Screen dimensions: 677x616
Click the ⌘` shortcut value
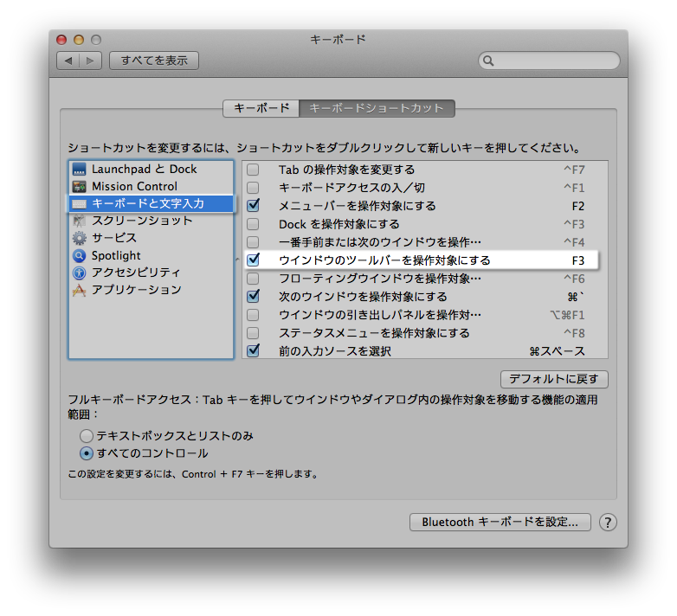click(x=576, y=297)
